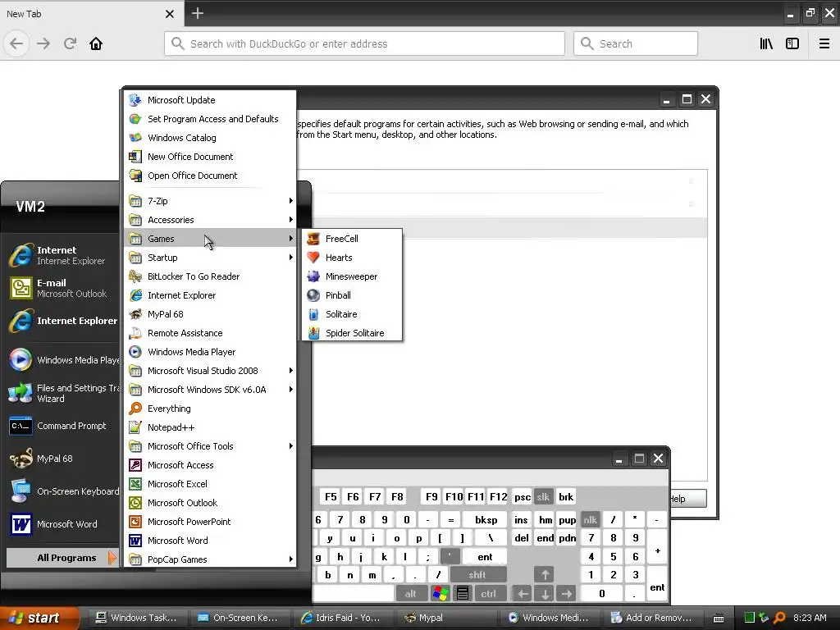Launch Microsoft PowerPoint
840x630 pixels.
click(x=210, y=521)
